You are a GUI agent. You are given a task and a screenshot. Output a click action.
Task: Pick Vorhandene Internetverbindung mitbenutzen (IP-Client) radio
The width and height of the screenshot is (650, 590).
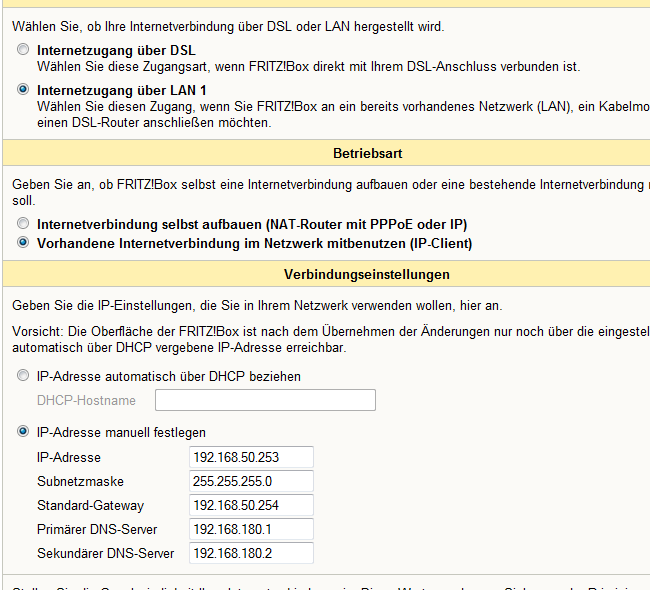tap(23, 243)
